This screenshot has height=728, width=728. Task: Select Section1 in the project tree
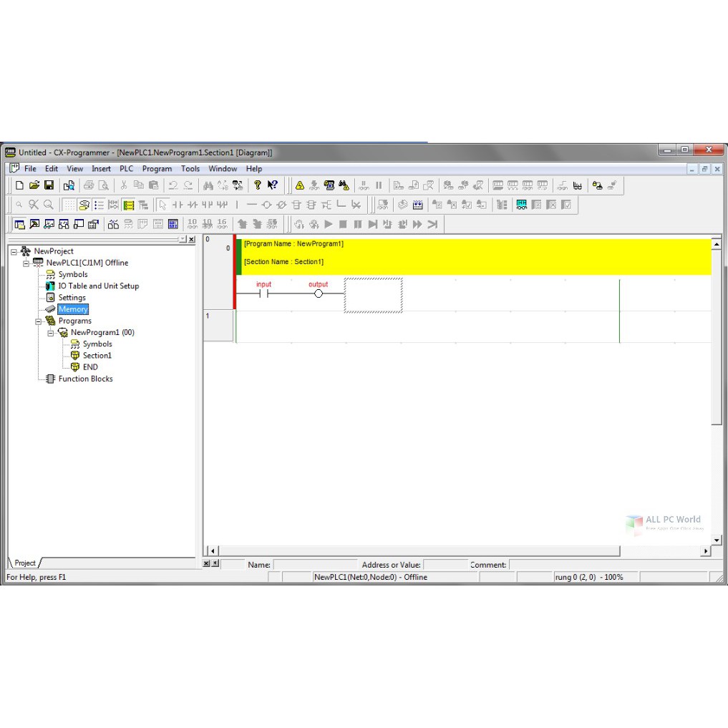(x=96, y=355)
